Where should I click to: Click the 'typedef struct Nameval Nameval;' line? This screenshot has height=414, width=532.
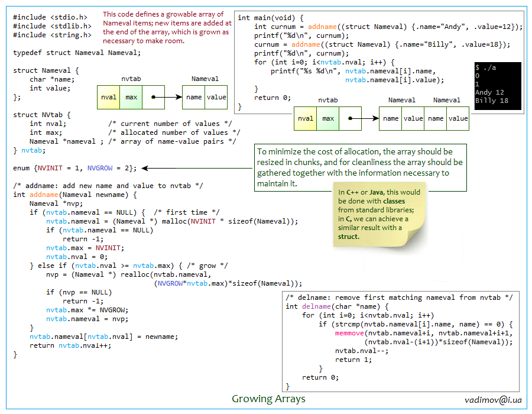click(x=77, y=53)
